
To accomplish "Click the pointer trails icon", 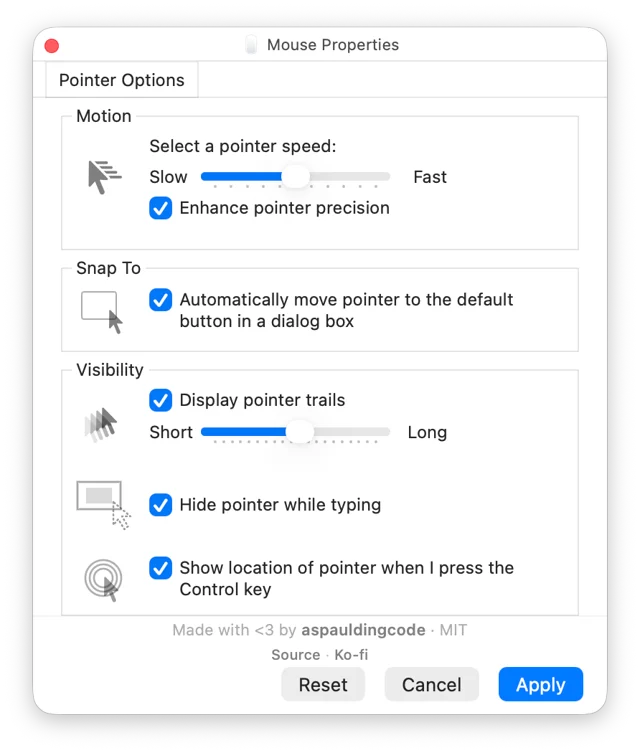I will click(x=101, y=425).
